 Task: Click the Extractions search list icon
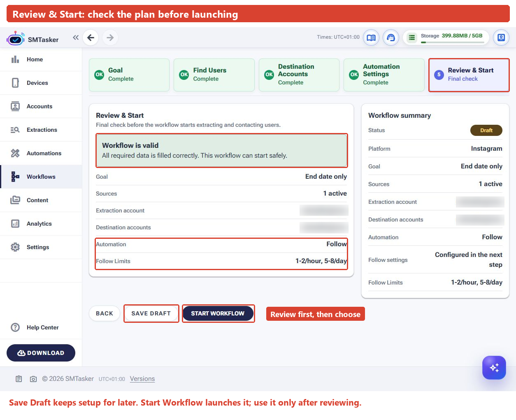click(x=15, y=130)
